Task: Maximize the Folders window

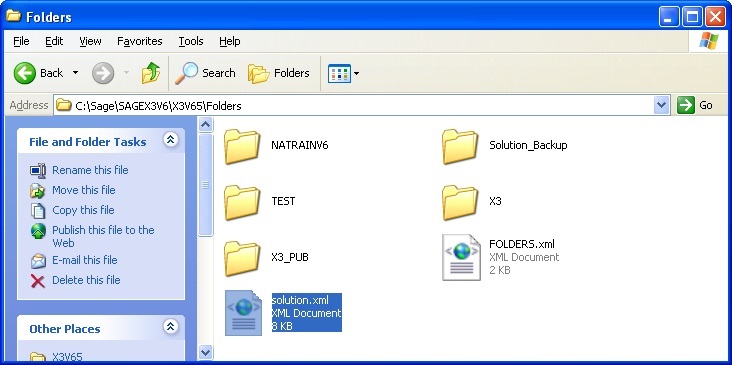Action: [x=691, y=17]
